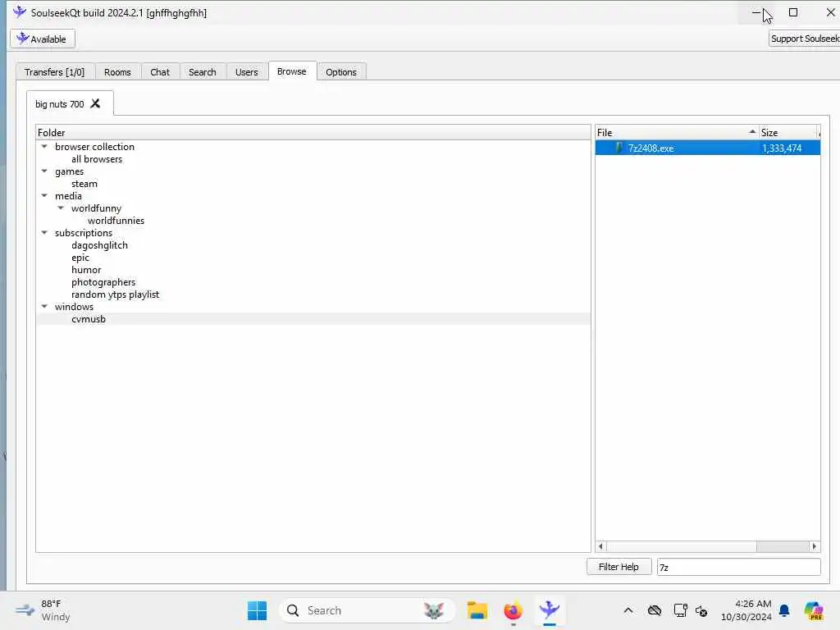Click the Soulseek bird icon in title bar
The image size is (840, 630).
(x=20, y=12)
